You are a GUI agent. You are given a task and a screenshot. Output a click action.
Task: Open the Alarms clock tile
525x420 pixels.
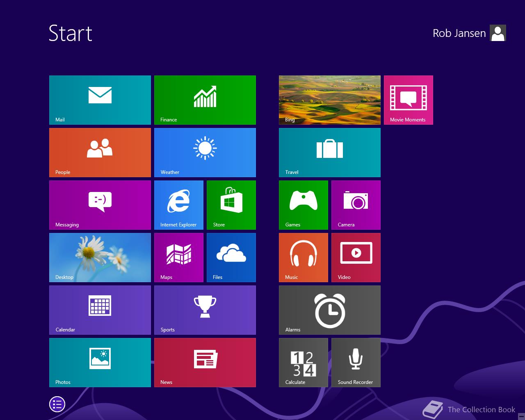pyautogui.click(x=330, y=310)
